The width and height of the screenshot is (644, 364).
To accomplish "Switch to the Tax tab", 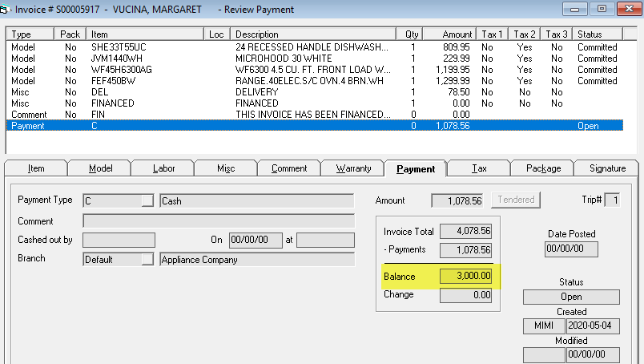I will (x=479, y=168).
